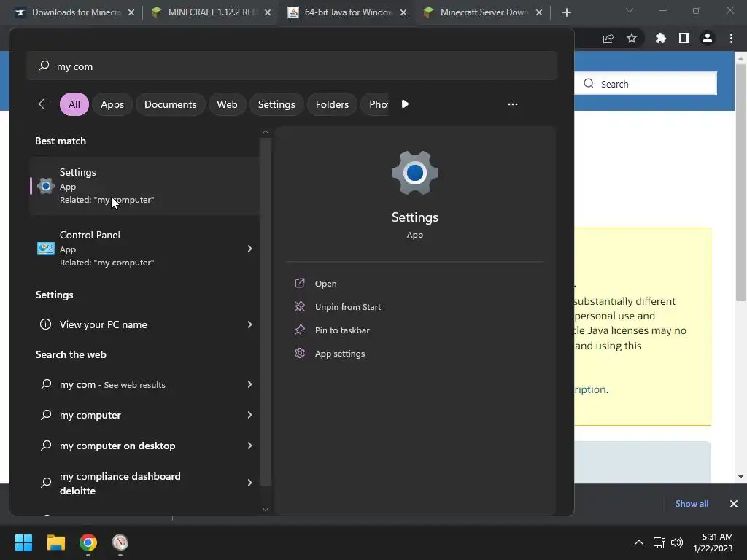Open round compass app in taskbar
Screen dimensions: 747x560
120,542
